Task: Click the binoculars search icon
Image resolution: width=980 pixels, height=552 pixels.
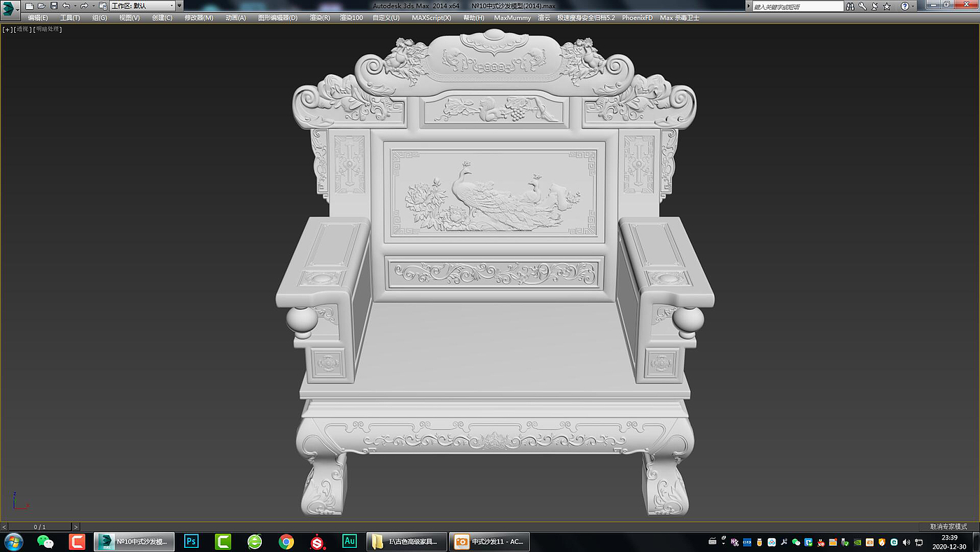Action: tap(850, 6)
